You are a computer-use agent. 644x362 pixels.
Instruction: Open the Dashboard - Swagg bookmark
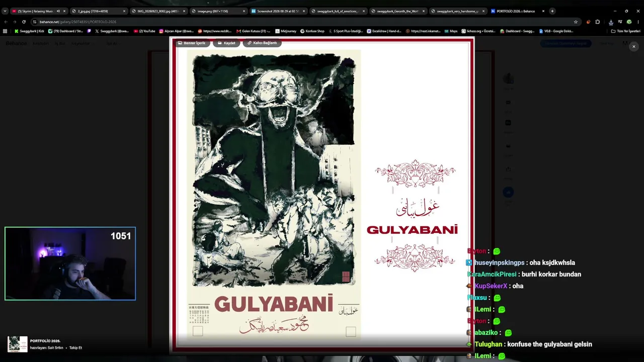(517, 31)
